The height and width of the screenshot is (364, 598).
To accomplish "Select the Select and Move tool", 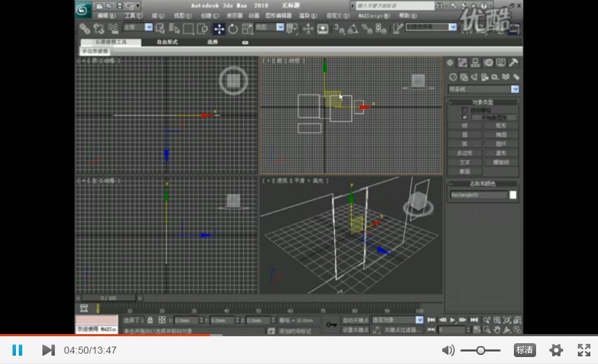I will point(219,29).
